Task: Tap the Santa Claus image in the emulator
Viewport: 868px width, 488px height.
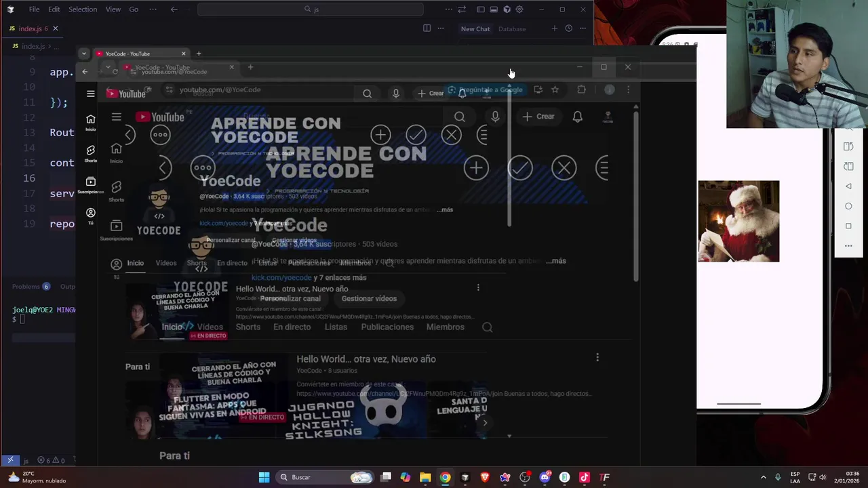Action: click(x=738, y=221)
